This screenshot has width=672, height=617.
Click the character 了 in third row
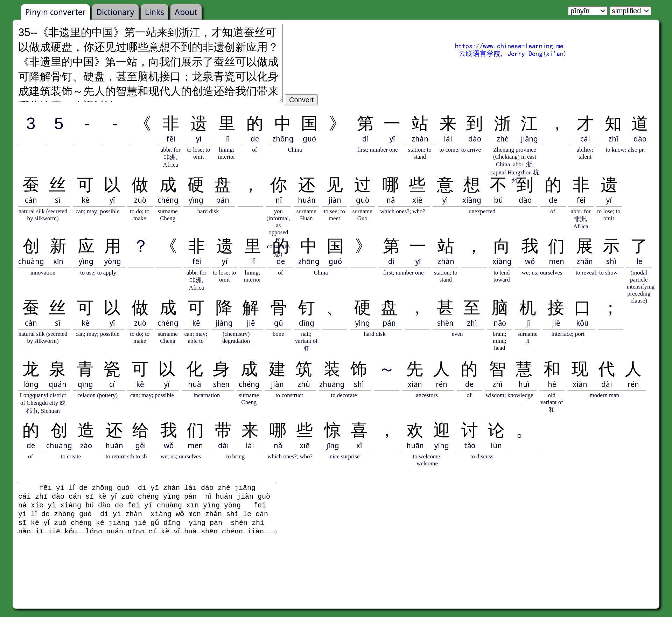pos(639,246)
